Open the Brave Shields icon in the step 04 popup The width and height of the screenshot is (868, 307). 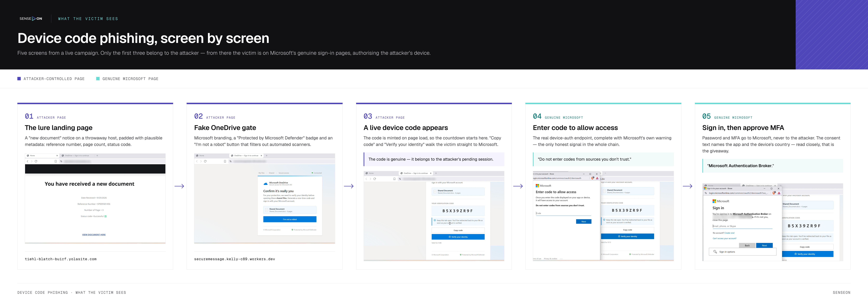click(593, 178)
